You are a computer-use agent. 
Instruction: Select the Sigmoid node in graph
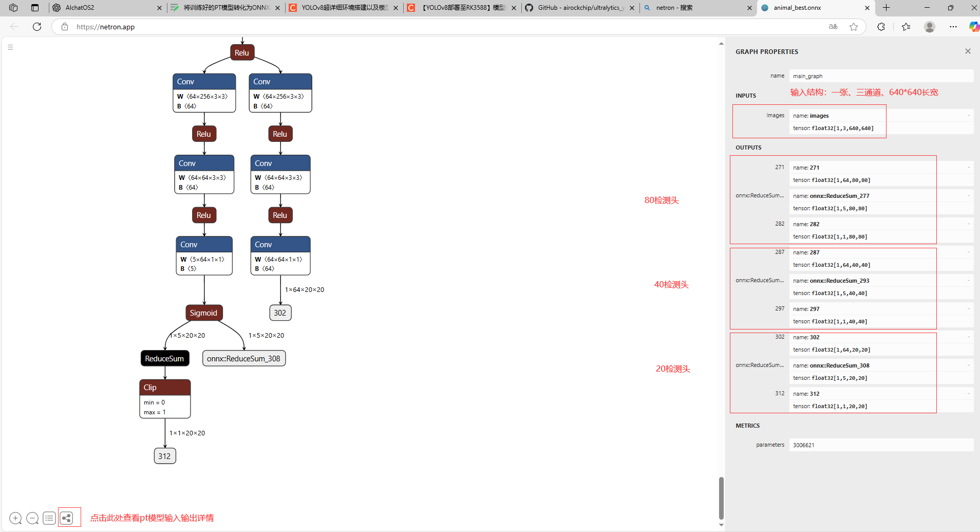(x=203, y=313)
